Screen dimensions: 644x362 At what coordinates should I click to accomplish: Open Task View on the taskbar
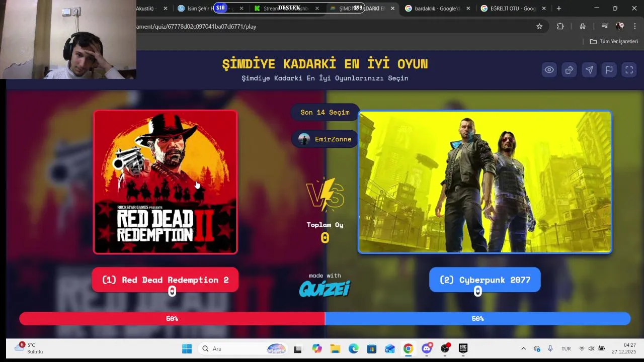point(298,348)
